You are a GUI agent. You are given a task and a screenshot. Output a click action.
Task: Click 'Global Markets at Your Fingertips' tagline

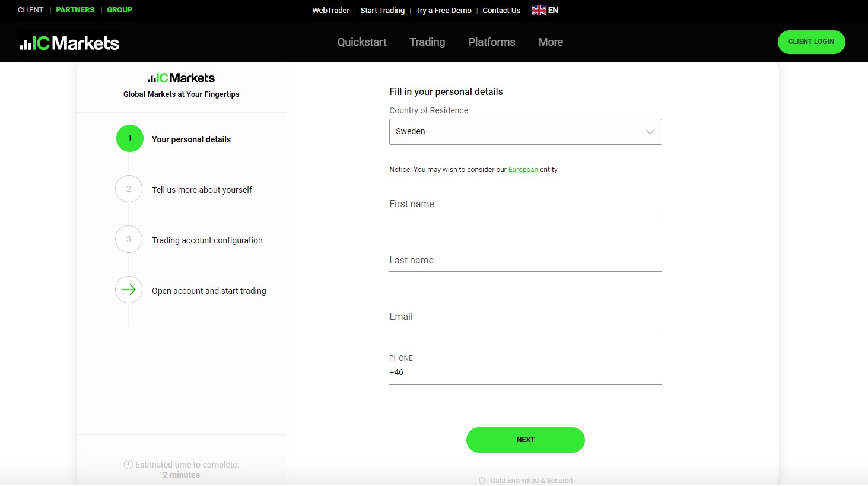click(181, 94)
